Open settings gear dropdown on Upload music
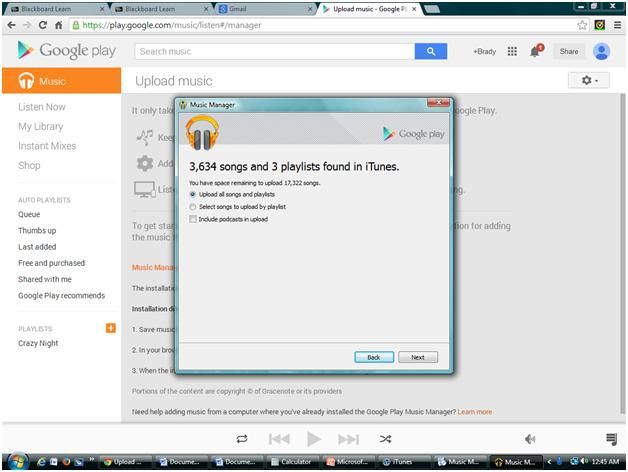The image size is (628, 472). point(589,81)
